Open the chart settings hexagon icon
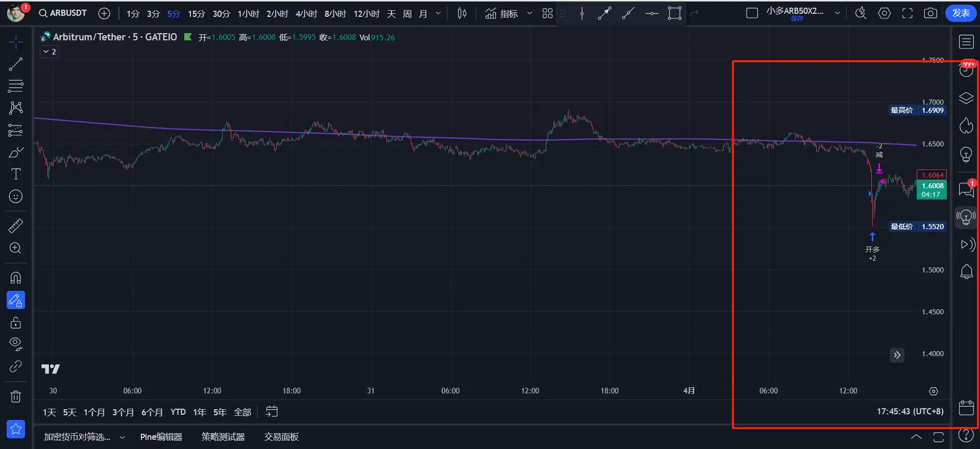 [884, 13]
